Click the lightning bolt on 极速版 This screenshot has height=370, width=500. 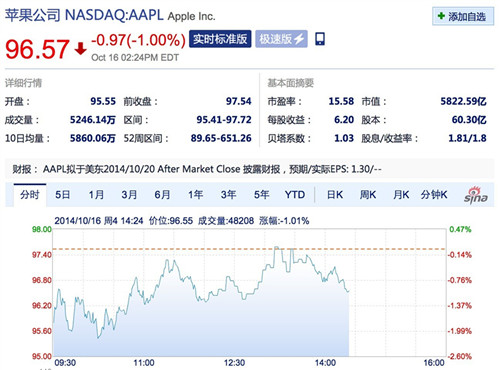[299, 39]
